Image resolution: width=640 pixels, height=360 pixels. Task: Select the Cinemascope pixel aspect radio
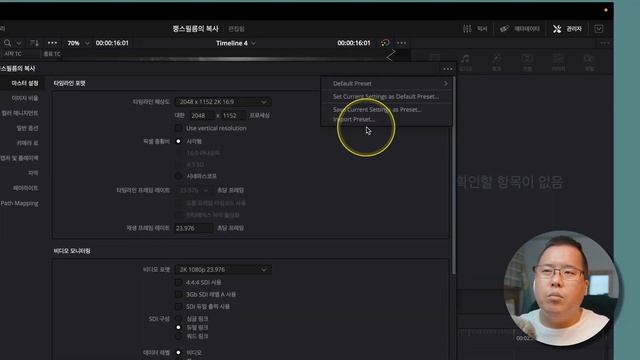[178, 176]
